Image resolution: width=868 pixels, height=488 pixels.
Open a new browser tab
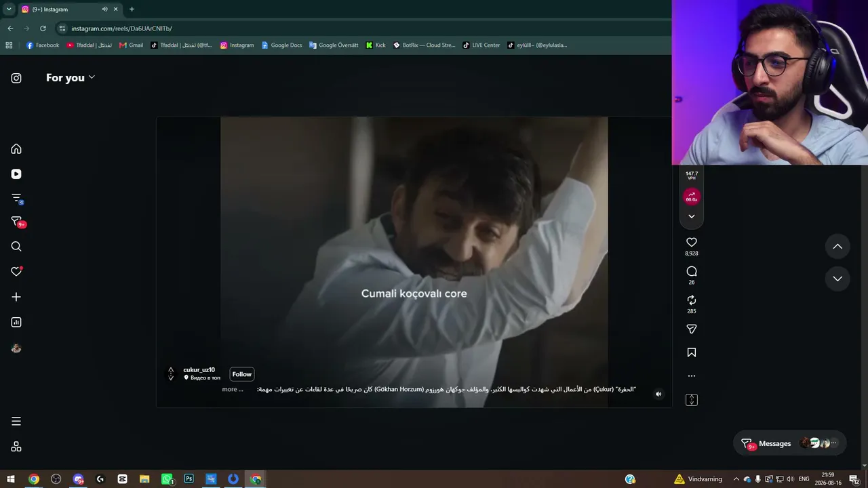(132, 9)
